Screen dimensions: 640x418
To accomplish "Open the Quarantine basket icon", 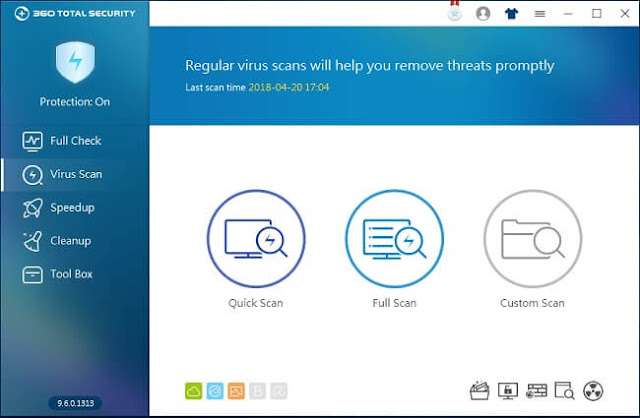I will tap(480, 391).
